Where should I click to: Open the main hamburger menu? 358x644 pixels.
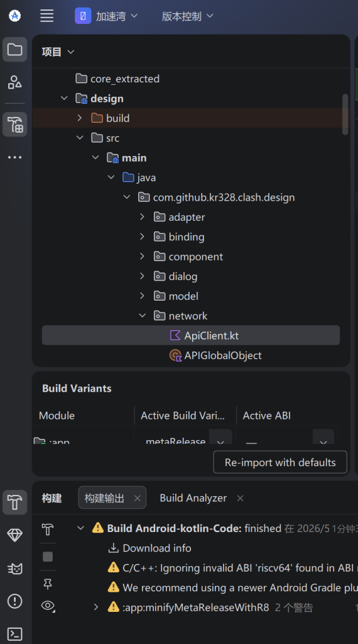point(46,16)
